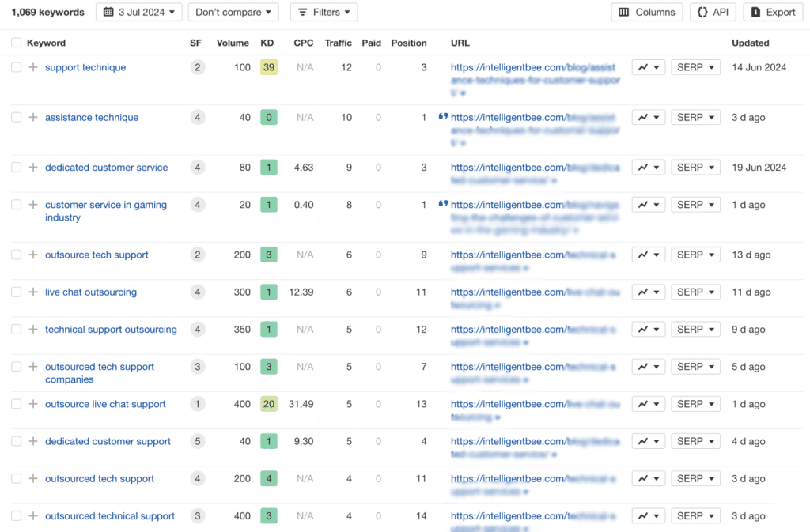Open the trend chart for 'live chat outsourcing'
Viewport: 810px width, 532px height.
point(648,292)
